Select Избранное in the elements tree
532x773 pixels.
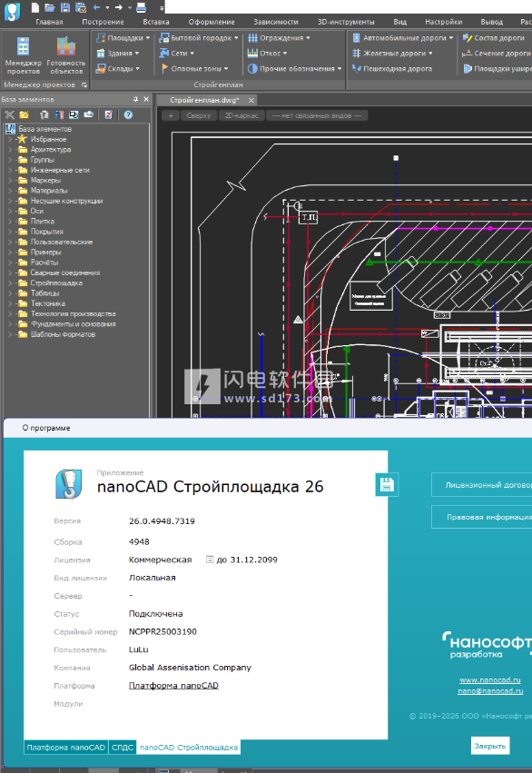click(x=48, y=139)
